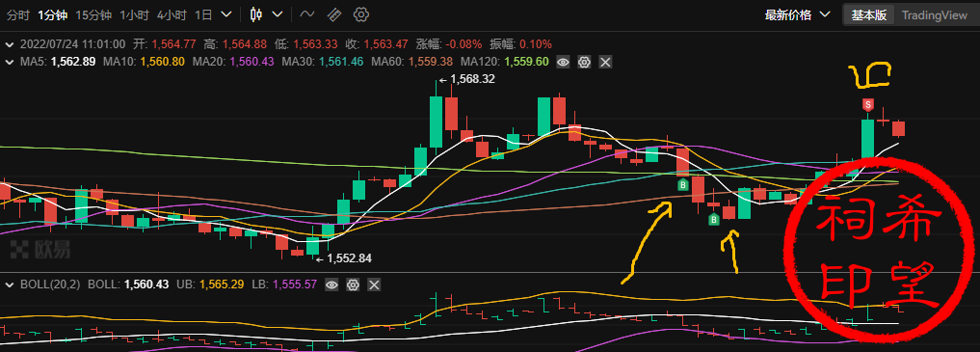Remove the MA indicator with X icon
The height and width of the screenshot is (352, 980).
tap(605, 62)
